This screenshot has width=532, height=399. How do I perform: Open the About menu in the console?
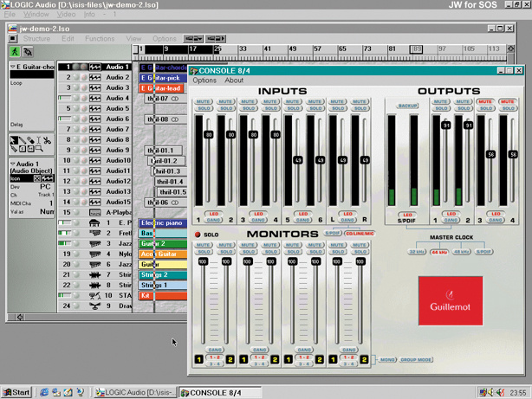pos(234,80)
